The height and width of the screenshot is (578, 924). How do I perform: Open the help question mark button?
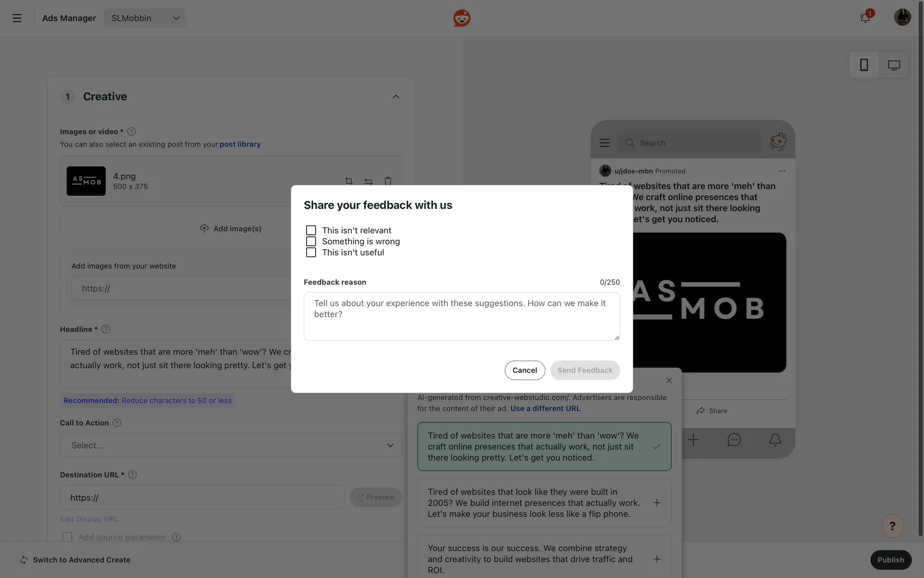tap(892, 526)
